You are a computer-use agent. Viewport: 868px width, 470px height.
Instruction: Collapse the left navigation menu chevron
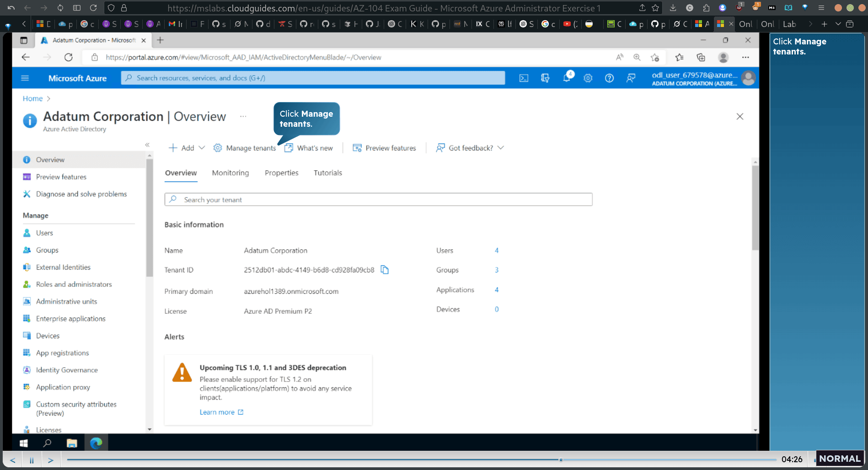pos(147,145)
